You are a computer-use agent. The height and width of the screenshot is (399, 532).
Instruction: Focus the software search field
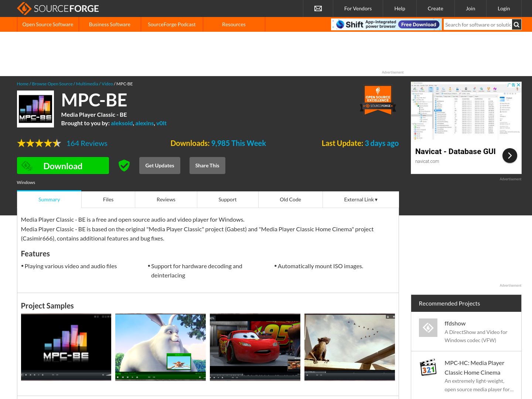point(478,25)
